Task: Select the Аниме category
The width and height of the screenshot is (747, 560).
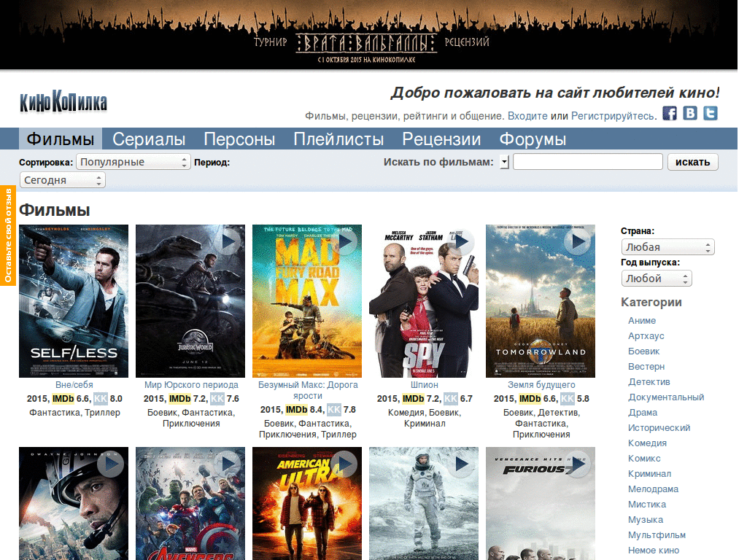Action: pyautogui.click(x=642, y=321)
